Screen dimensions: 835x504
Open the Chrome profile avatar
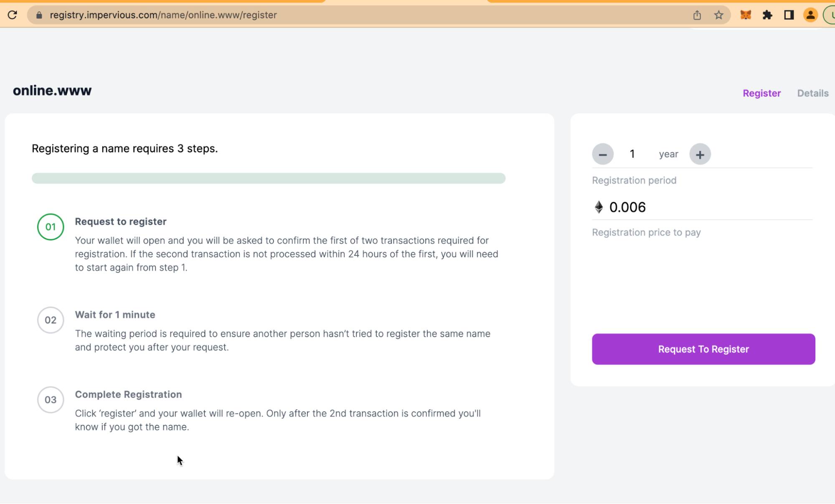810,15
